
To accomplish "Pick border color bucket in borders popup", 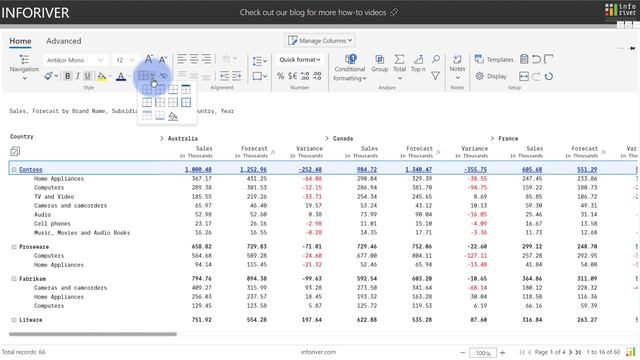I will [173, 116].
